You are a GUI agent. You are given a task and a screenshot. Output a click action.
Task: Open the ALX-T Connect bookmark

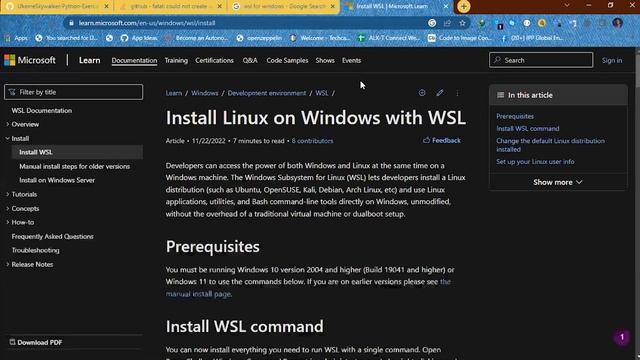click(x=389, y=38)
